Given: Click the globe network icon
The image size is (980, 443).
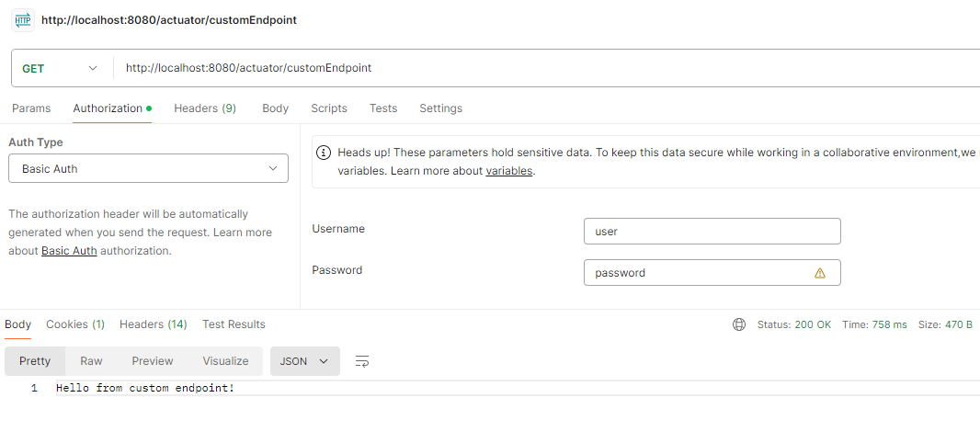Looking at the screenshot, I should (x=739, y=324).
